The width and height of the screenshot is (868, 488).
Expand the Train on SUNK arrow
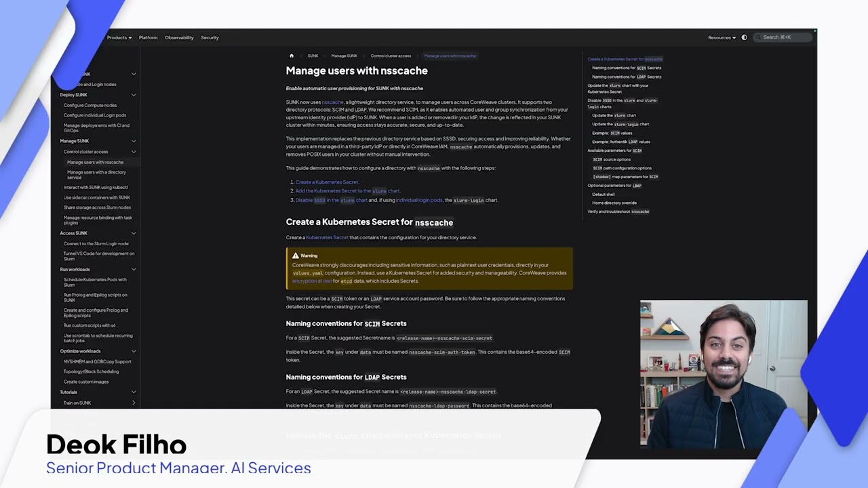coord(134,403)
